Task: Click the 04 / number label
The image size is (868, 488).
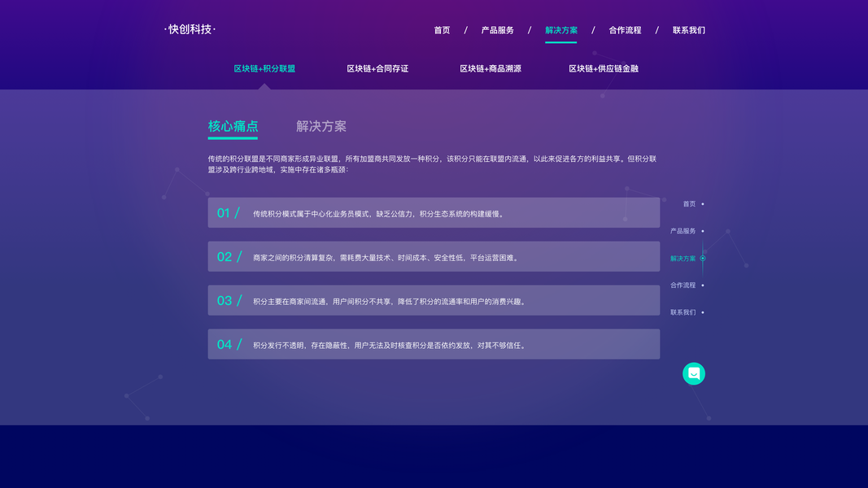Action: pos(229,344)
